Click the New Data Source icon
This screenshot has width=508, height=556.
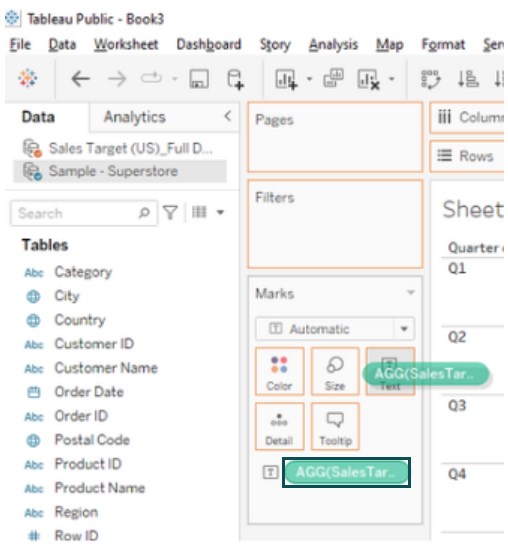235,79
